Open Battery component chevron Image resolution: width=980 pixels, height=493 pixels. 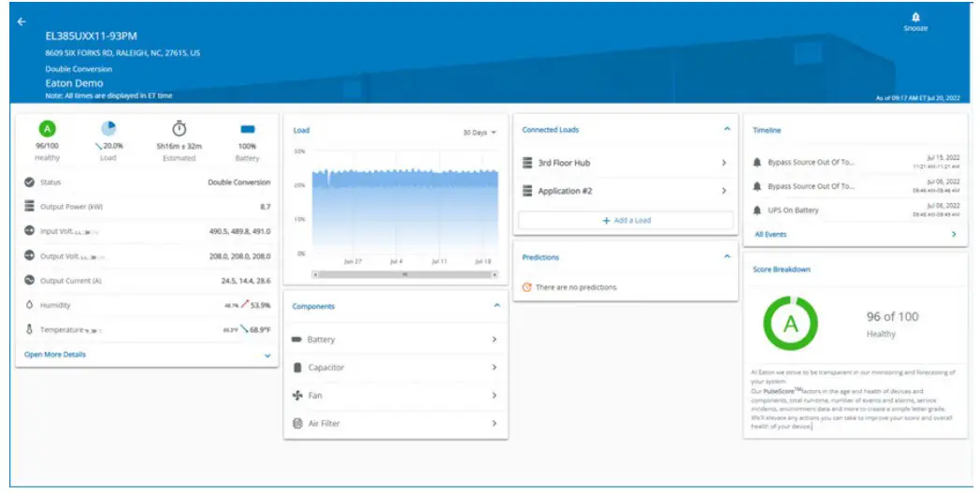[495, 339]
